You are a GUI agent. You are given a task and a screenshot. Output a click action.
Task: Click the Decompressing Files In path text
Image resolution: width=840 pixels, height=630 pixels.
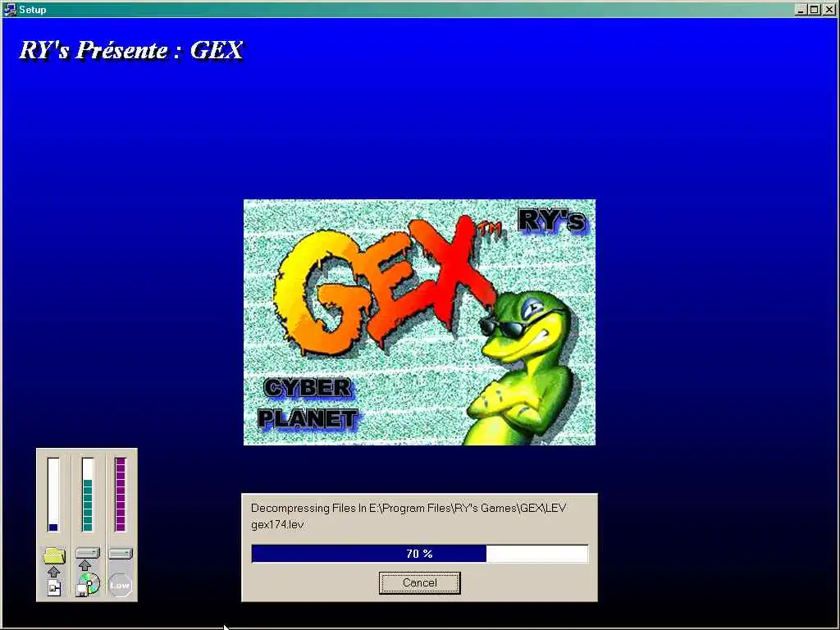point(409,508)
